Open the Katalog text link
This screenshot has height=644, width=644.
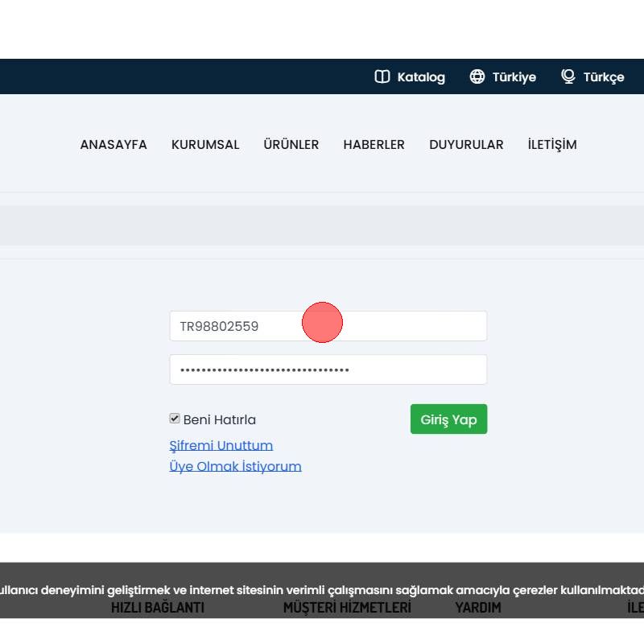421,77
